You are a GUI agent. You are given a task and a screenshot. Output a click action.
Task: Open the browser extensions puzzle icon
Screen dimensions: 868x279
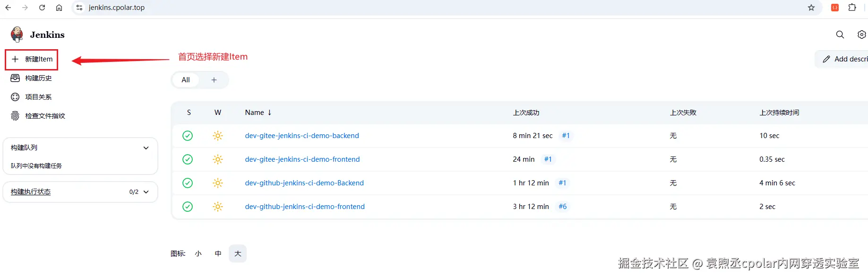coord(852,8)
